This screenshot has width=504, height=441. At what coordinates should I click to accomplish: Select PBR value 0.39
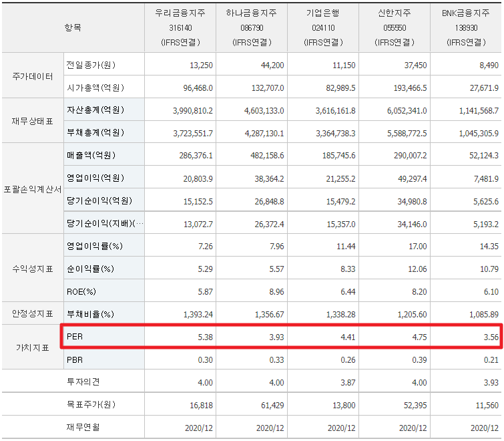(419, 360)
